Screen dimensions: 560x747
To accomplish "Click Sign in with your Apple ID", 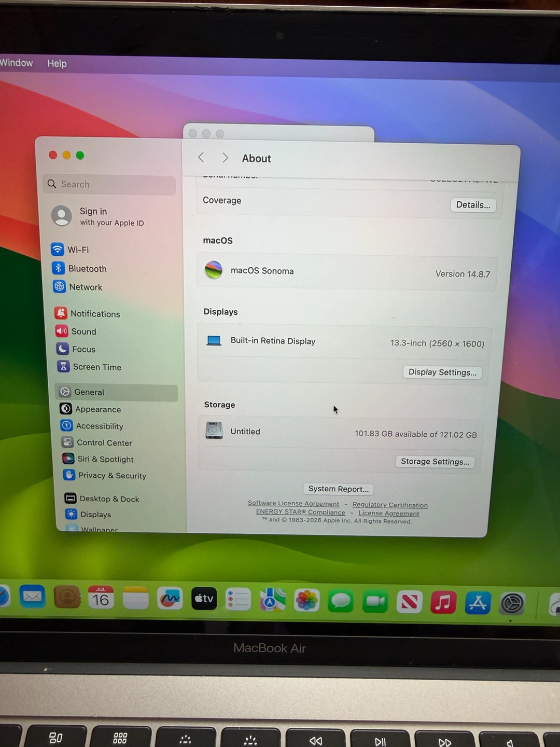I will [99, 216].
